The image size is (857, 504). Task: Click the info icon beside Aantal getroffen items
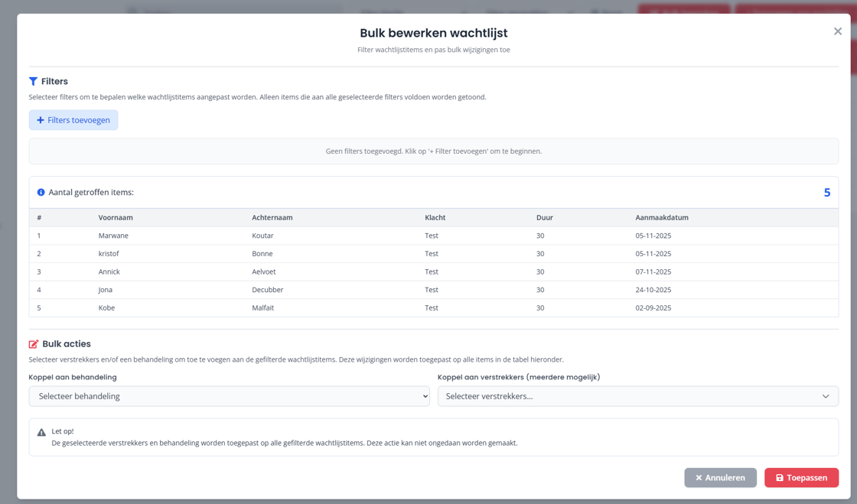point(41,193)
